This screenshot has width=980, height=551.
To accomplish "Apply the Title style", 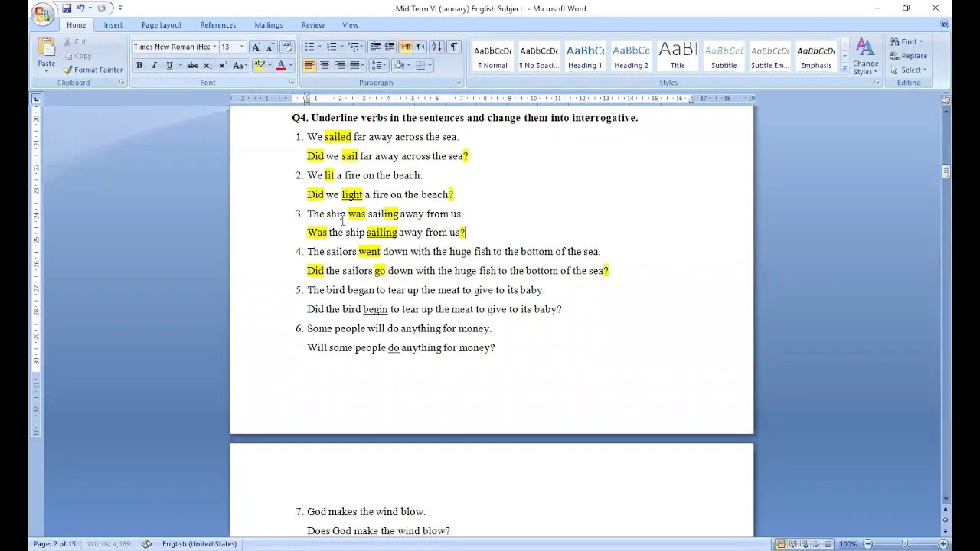I will click(678, 57).
